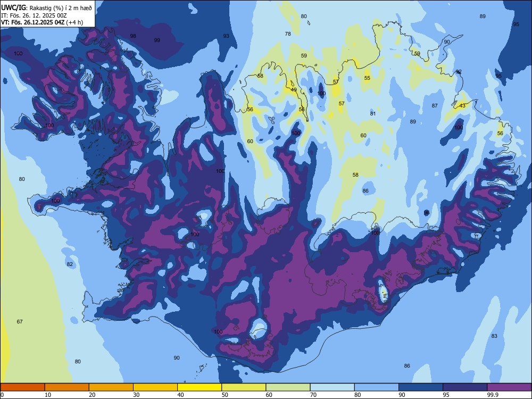Click the humidity value "55" on the map
532x399 pixels.
367,78
